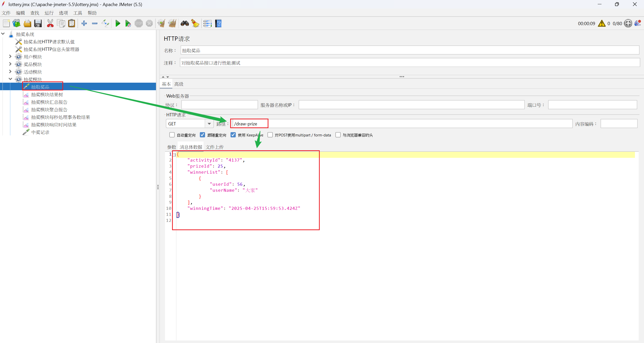Open the GET method dropdown
The image size is (644, 343).
tap(209, 124)
